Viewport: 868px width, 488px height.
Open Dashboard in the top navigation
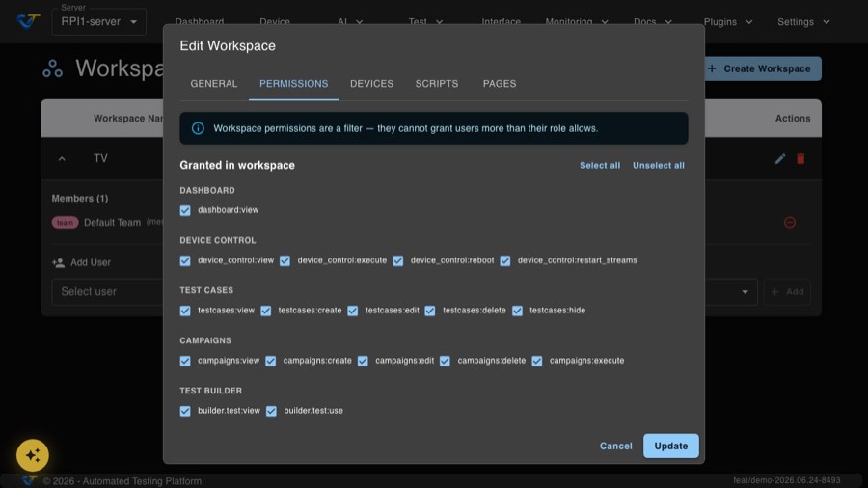tap(200, 22)
